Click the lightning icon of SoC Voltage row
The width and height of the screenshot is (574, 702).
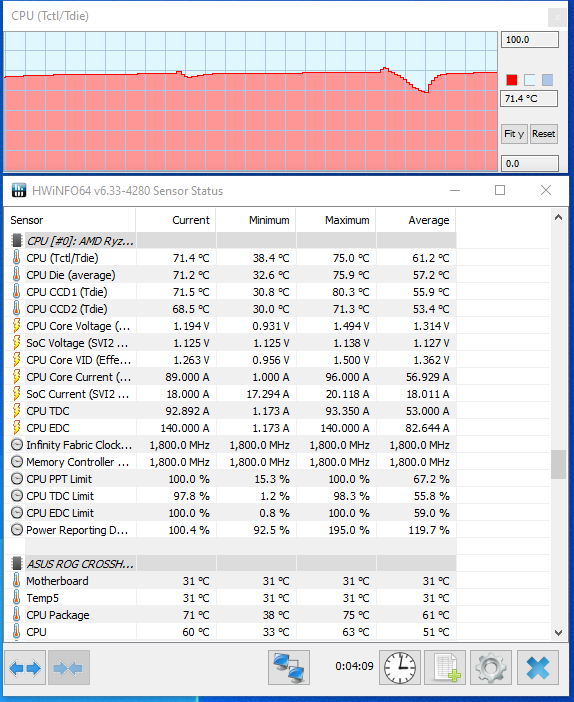coord(17,343)
